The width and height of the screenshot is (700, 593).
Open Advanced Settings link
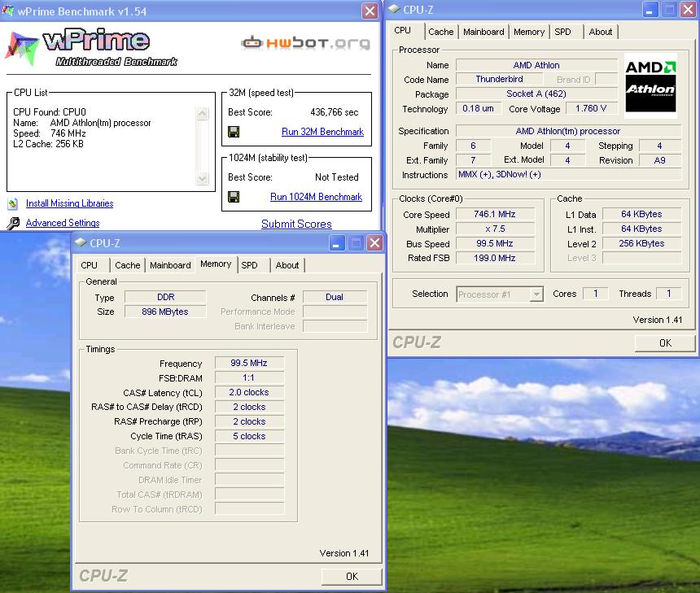point(63,223)
